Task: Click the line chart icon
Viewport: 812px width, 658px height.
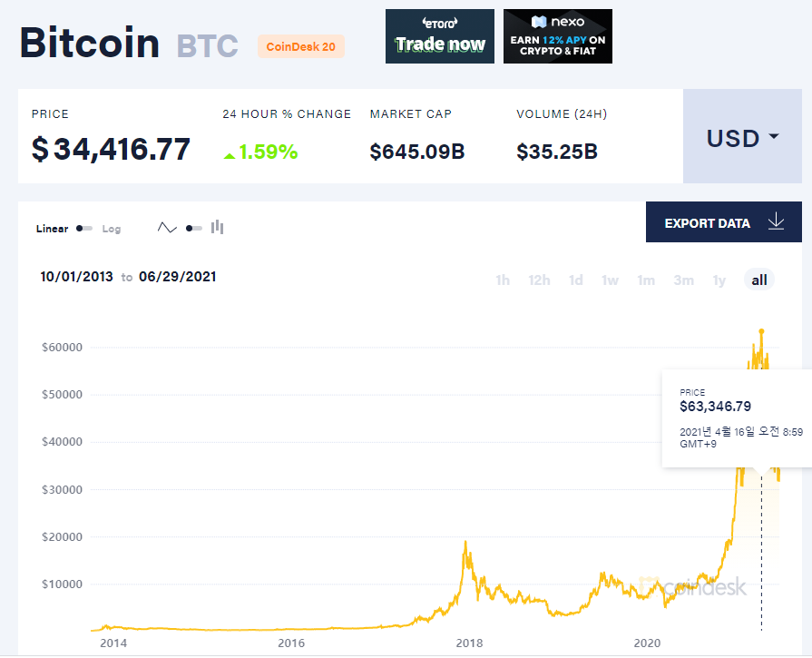Action: click(167, 228)
